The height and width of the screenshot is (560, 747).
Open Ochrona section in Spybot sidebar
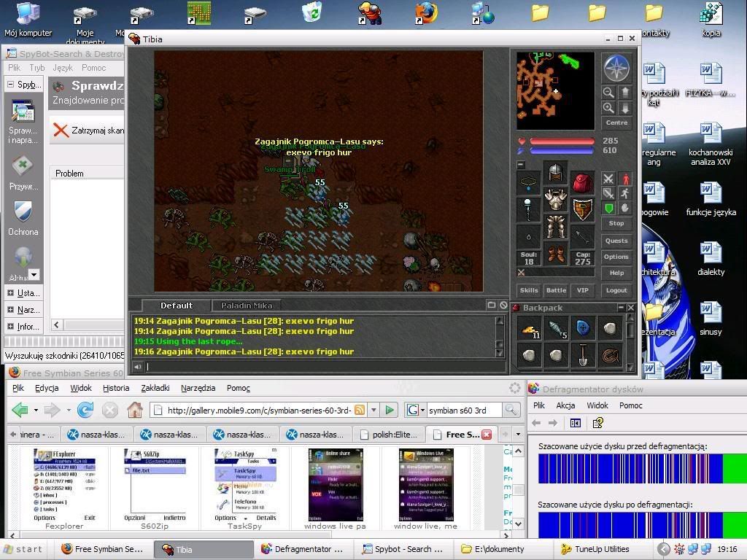coord(23,217)
